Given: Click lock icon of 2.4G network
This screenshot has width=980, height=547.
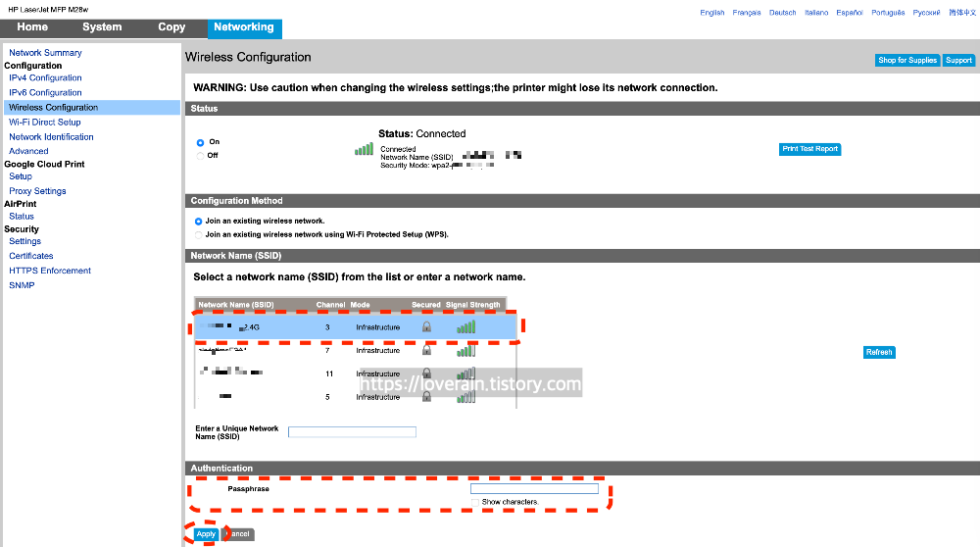Looking at the screenshot, I should click(426, 327).
